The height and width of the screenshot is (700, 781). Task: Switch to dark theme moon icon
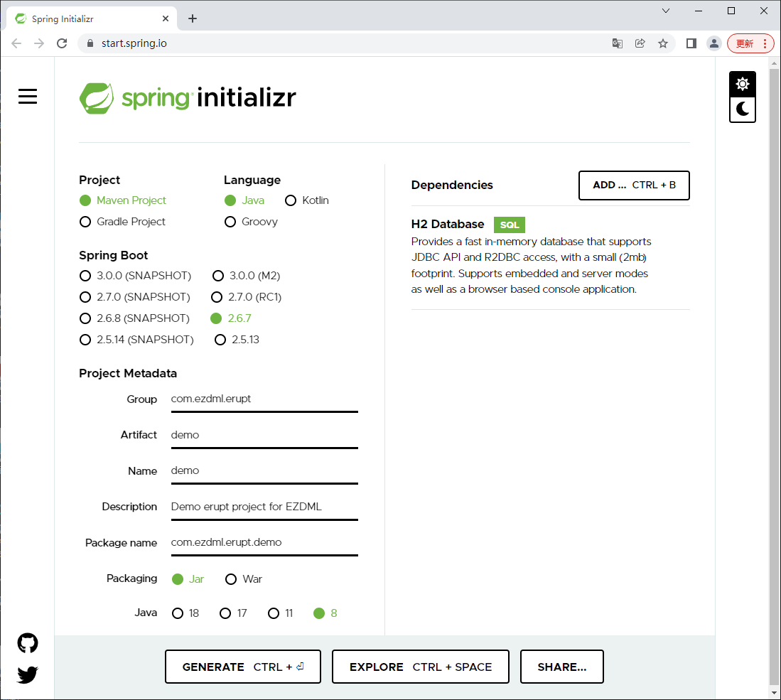point(742,109)
